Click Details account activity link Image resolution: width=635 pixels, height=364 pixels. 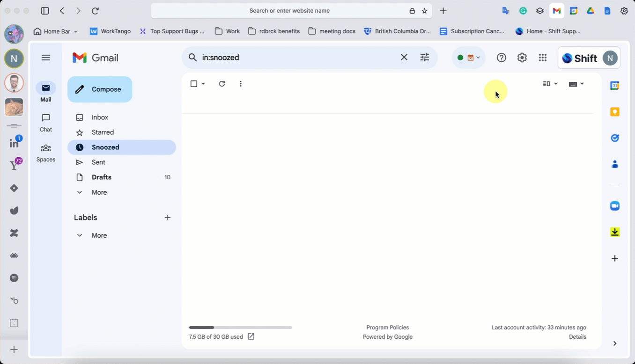577,337
